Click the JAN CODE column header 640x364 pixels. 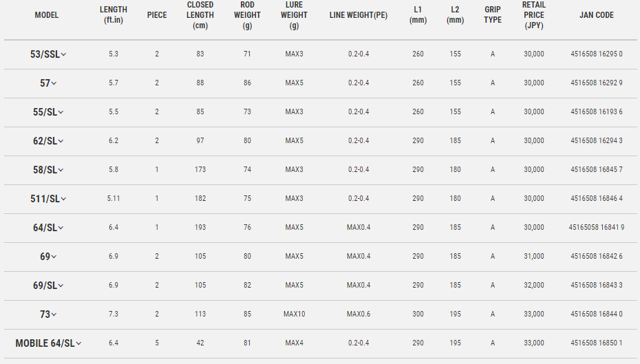[x=597, y=15]
